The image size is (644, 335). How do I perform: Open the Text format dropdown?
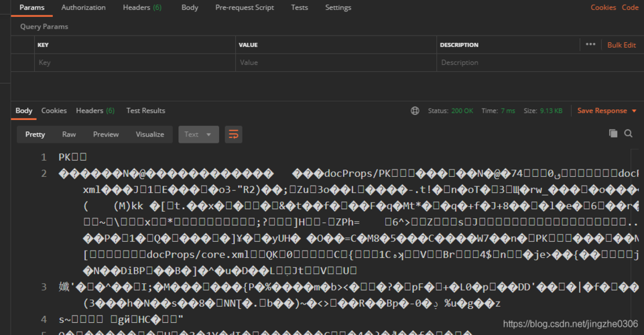[198, 135]
